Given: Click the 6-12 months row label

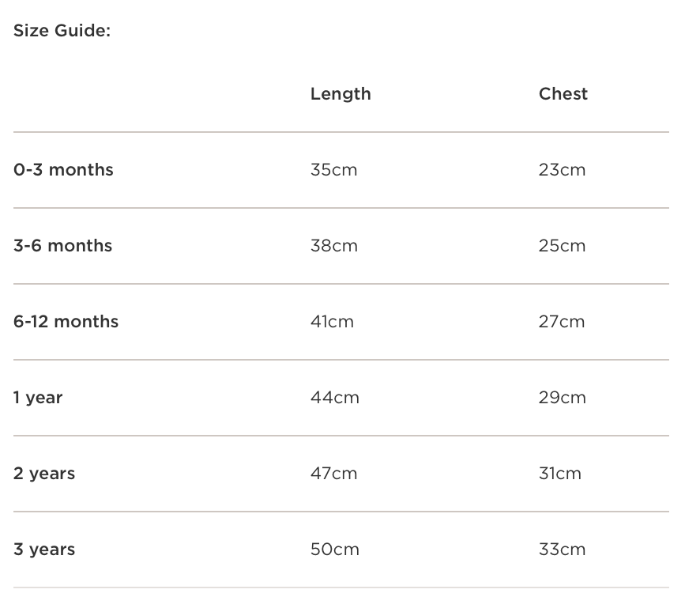Looking at the screenshot, I should (66, 322).
